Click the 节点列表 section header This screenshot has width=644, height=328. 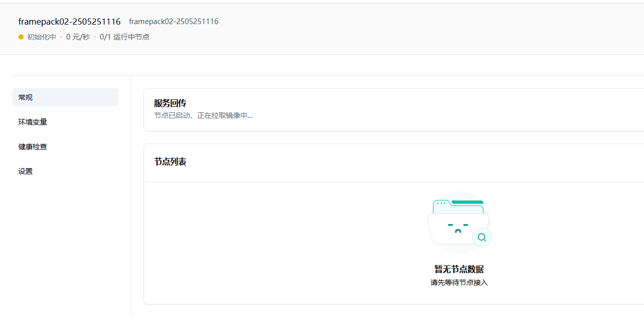[170, 162]
